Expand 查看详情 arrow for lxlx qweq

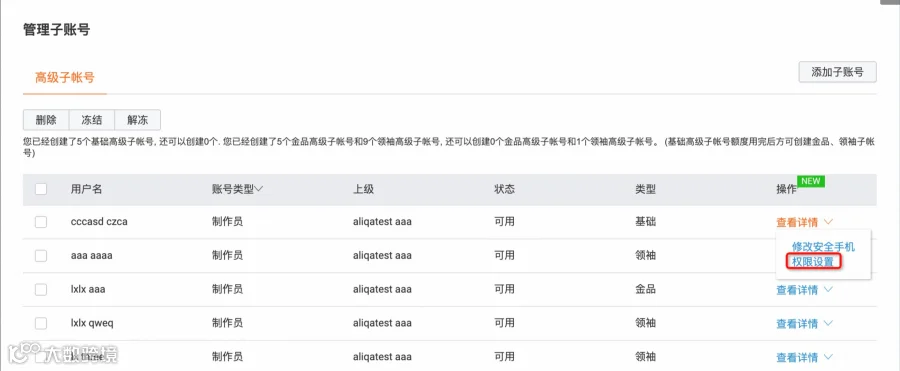pos(828,323)
